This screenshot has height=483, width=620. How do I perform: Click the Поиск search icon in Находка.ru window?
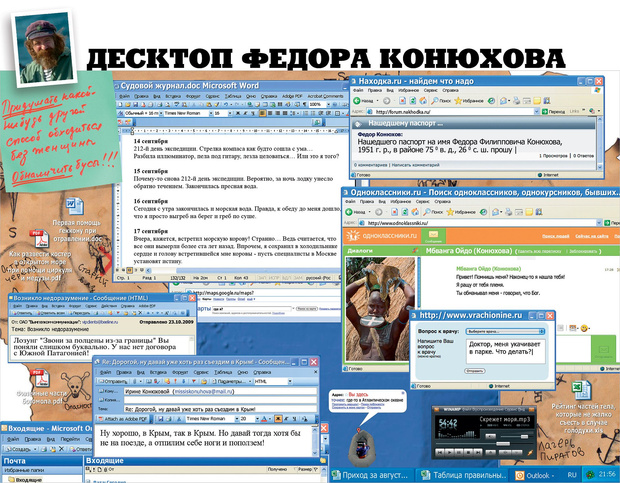point(441,101)
